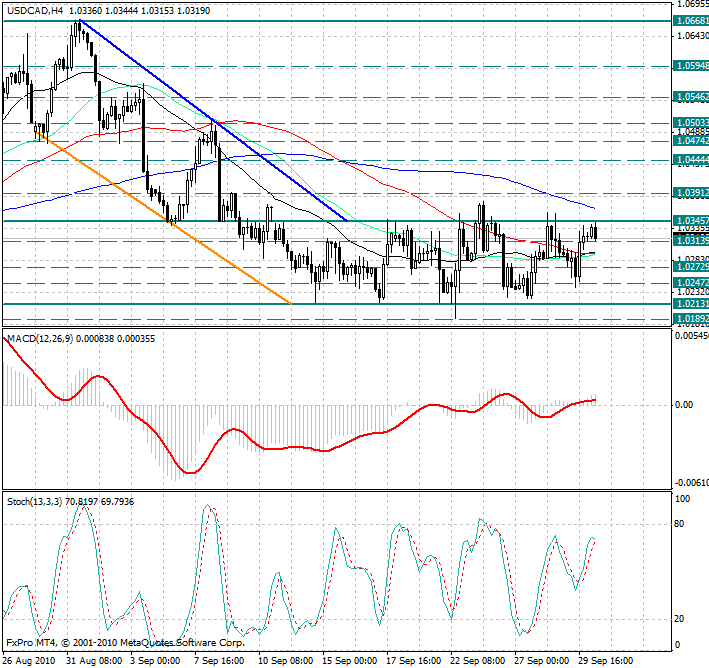709x668 pixels.
Task: Click the 1.0391 price level label
Action: (x=691, y=193)
